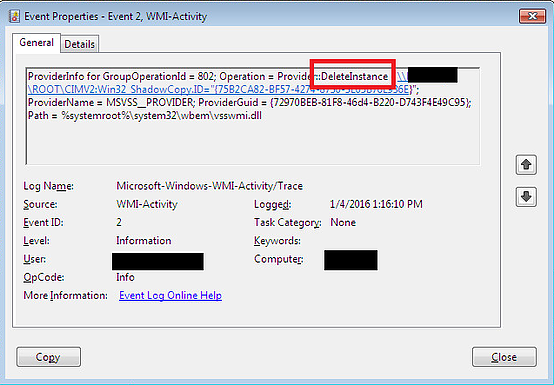Viewport: 554px width, 385px height.
Task: Open the ROOT\CIMV2:Win32_ShadowCopy path link
Action: point(219,89)
